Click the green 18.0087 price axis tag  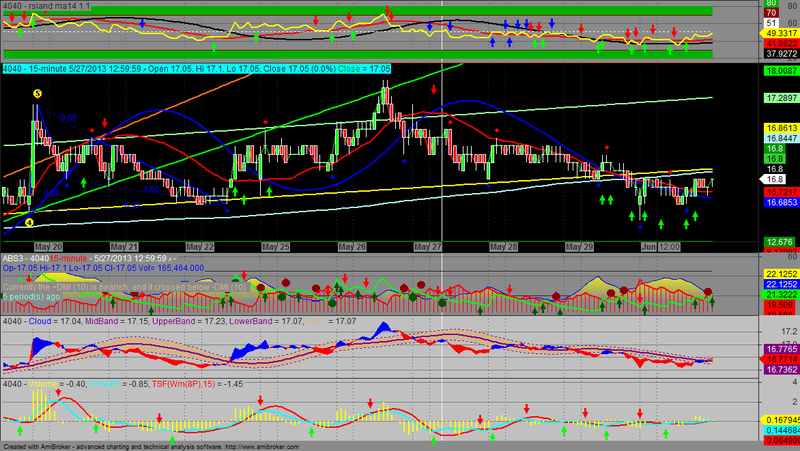pyautogui.click(x=781, y=71)
